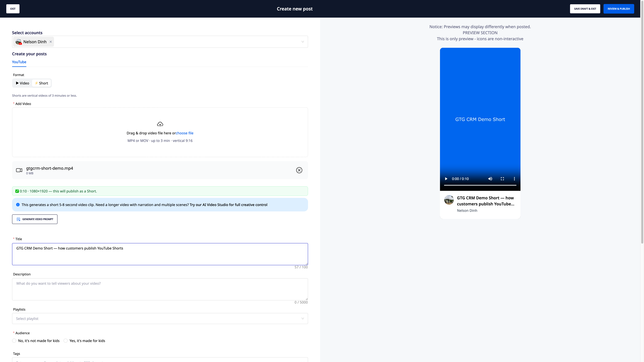
Task: Click the blue info icon in notice
Action: click(18, 205)
